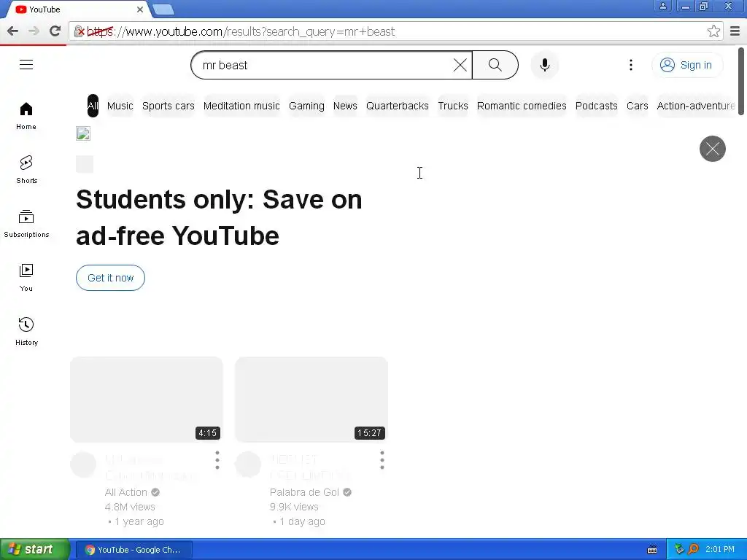747x560 pixels.
Task: Click the 1 day ago text
Action: pos(302,521)
